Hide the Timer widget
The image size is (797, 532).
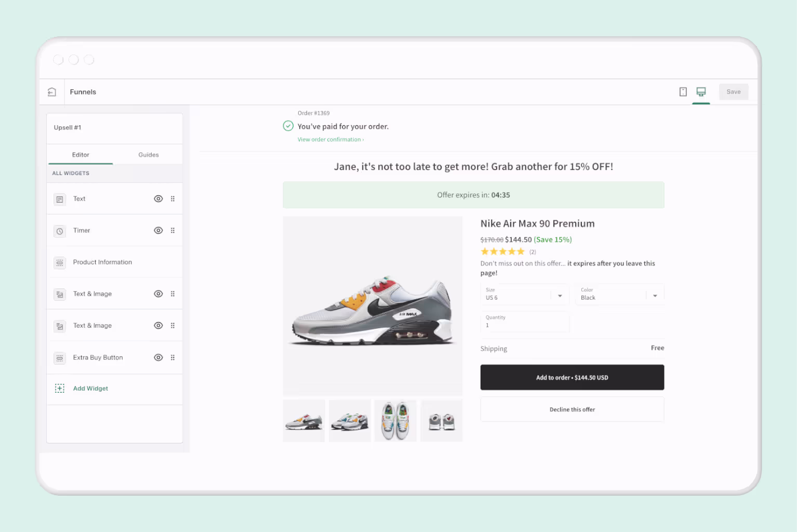[x=158, y=231]
